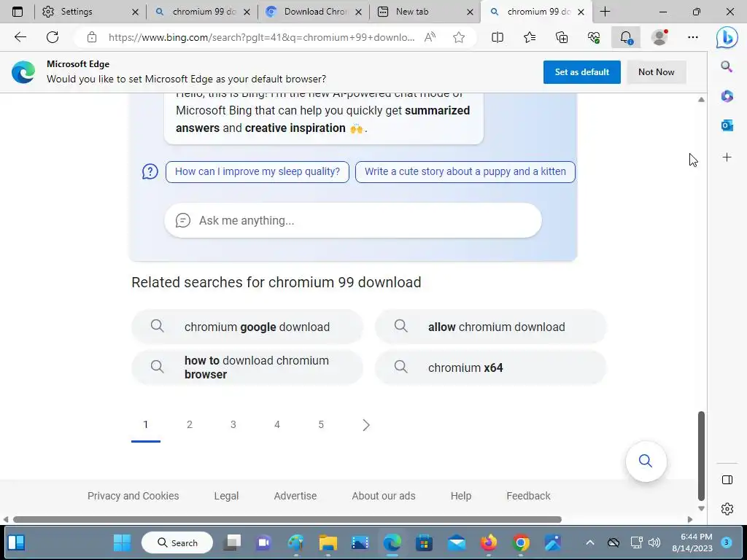Open the Legal footer link
This screenshot has height=560, width=747.
(x=226, y=496)
